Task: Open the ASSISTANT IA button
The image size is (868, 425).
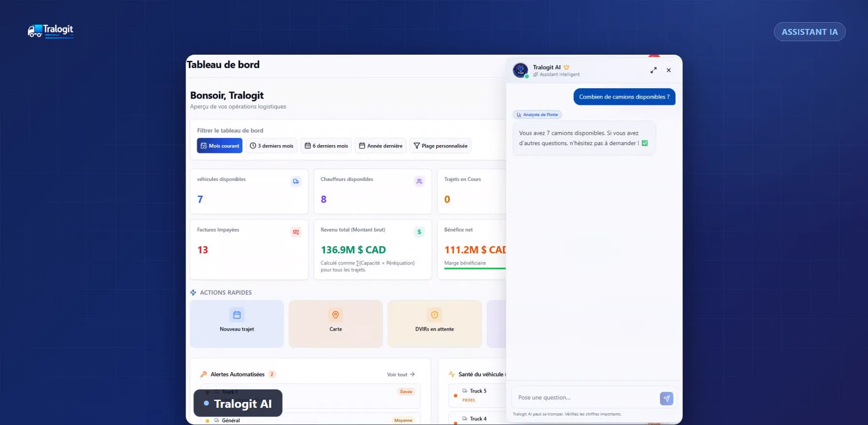Action: coord(809,32)
